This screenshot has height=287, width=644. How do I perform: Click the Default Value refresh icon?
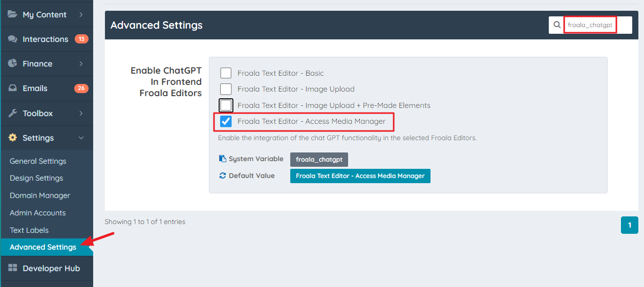tap(222, 175)
